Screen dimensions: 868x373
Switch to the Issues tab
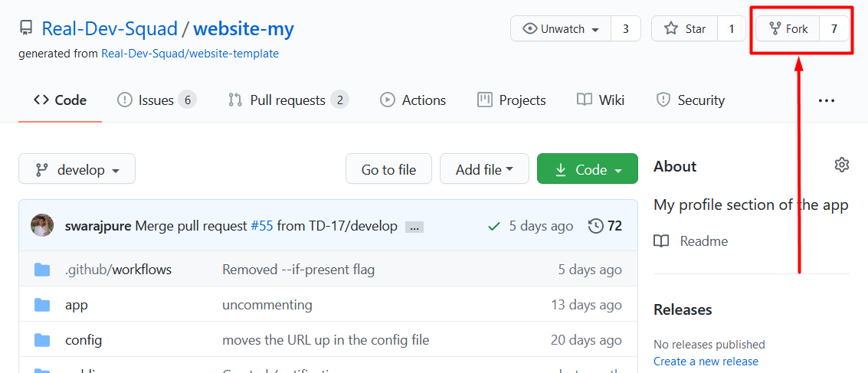(156, 100)
